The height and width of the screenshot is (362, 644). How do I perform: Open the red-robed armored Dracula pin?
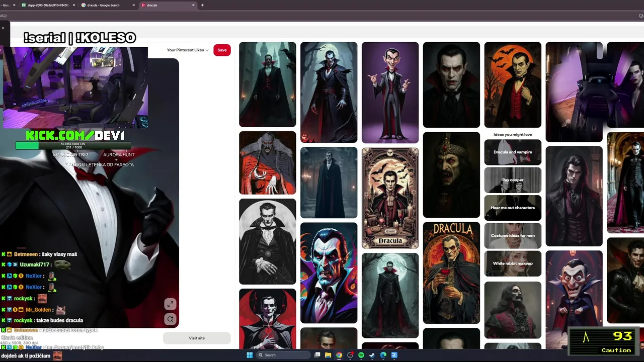click(268, 163)
